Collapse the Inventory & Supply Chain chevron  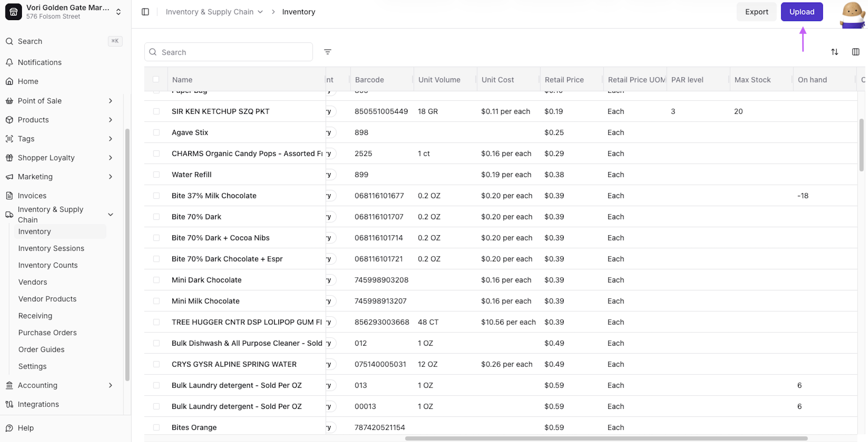[x=110, y=215]
